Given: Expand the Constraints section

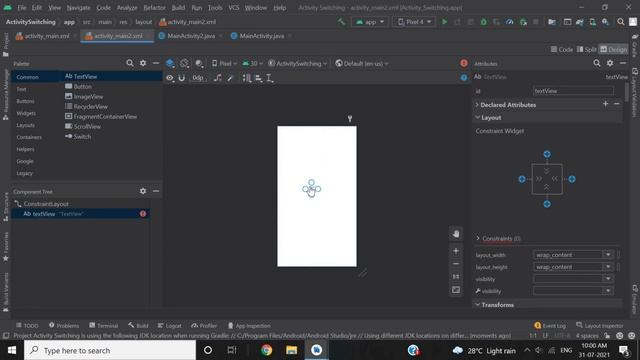Looking at the screenshot, I should (x=478, y=238).
